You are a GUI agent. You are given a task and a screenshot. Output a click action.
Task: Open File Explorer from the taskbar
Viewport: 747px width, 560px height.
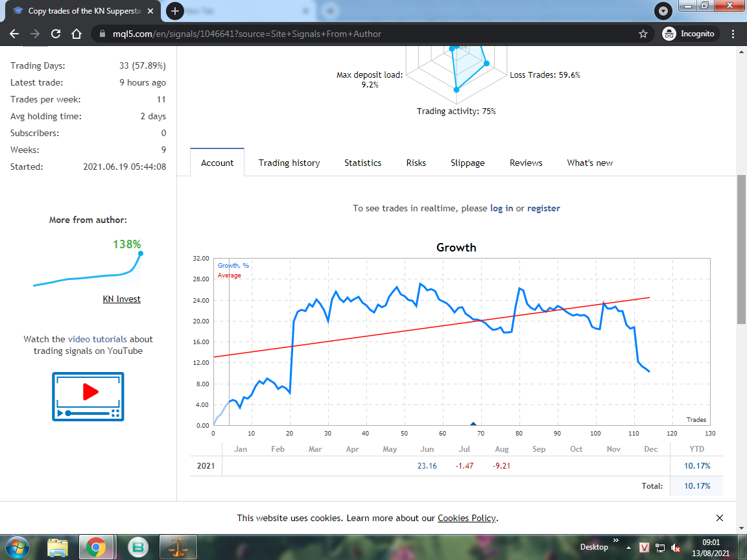pos(58,547)
